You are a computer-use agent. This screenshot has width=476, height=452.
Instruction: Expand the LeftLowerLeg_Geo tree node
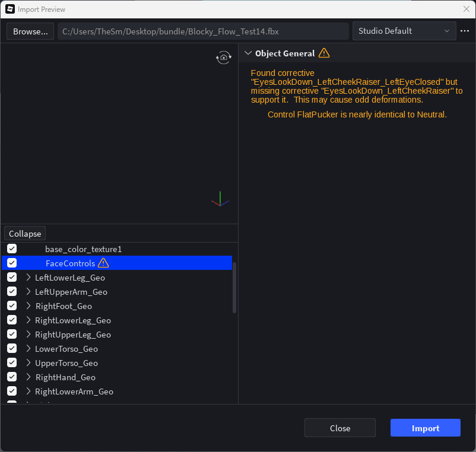(x=28, y=277)
